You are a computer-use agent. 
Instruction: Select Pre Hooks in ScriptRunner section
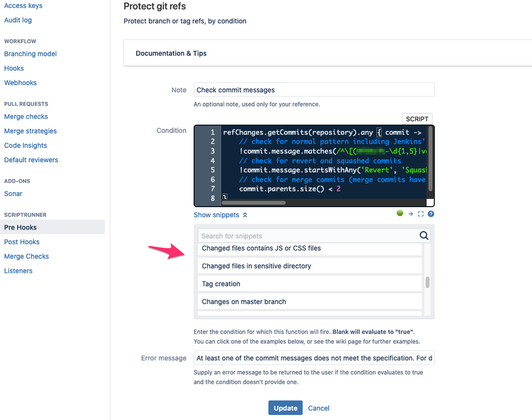(x=52, y=227)
